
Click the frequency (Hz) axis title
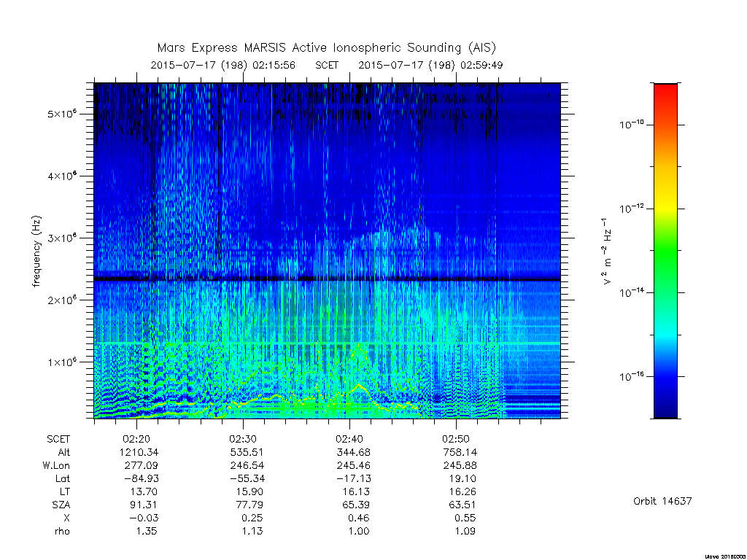pyautogui.click(x=36, y=252)
